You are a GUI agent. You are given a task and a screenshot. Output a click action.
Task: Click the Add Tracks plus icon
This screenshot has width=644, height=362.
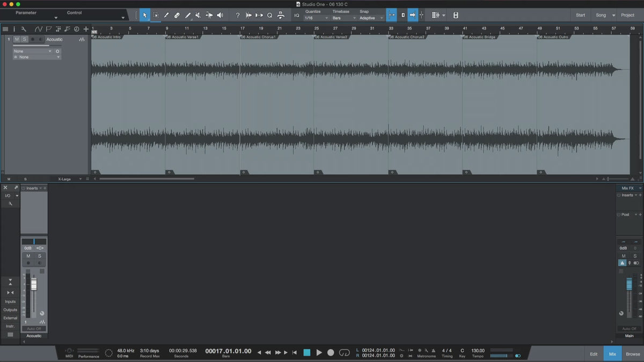point(86,29)
